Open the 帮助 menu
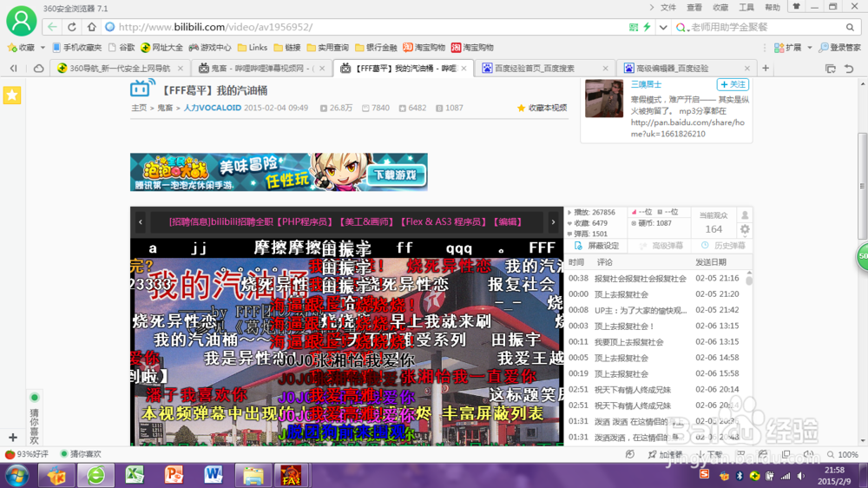Image resolution: width=868 pixels, height=488 pixels. click(x=773, y=8)
